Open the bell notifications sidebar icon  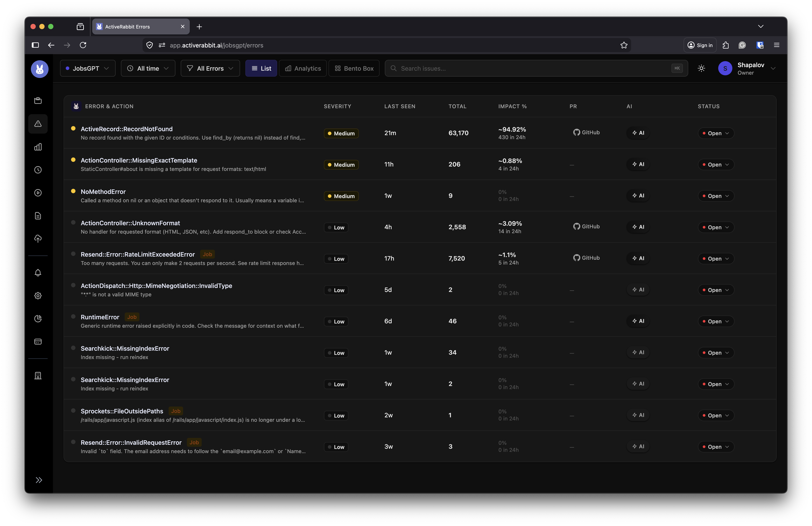click(x=38, y=273)
